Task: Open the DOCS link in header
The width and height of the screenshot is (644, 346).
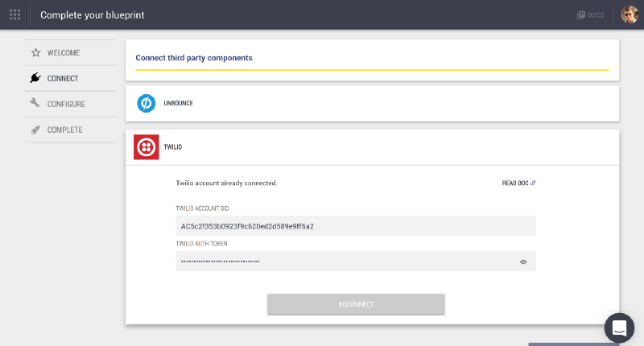Action: (591, 15)
